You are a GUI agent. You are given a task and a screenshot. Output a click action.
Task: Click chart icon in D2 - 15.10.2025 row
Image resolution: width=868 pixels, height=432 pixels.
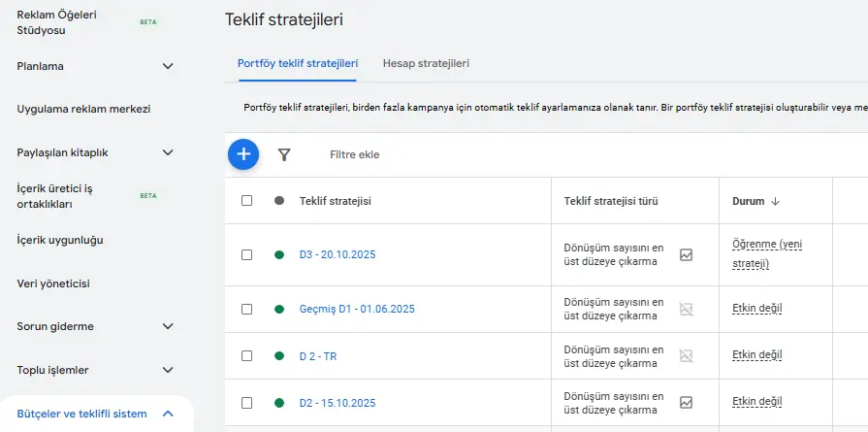coord(687,402)
